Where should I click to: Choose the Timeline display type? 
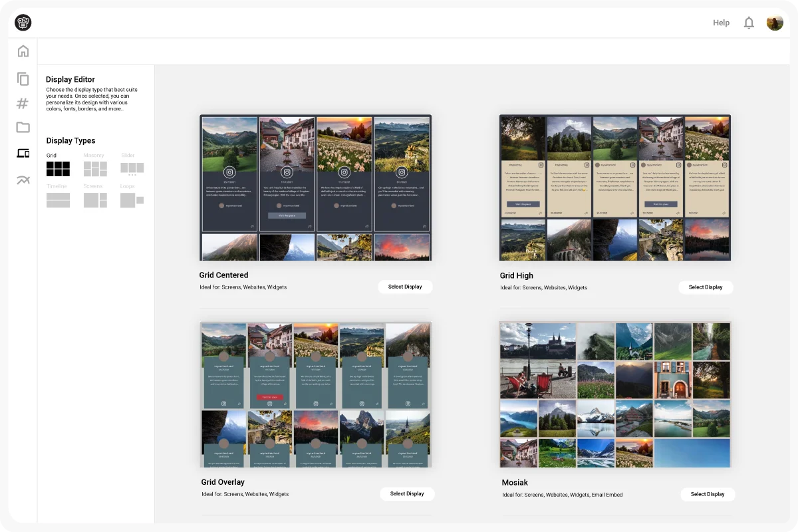(x=58, y=199)
